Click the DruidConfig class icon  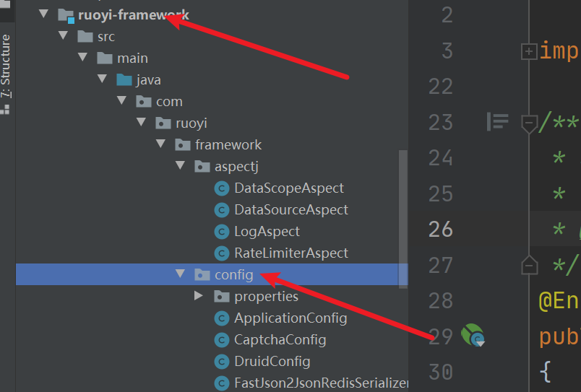pos(222,362)
